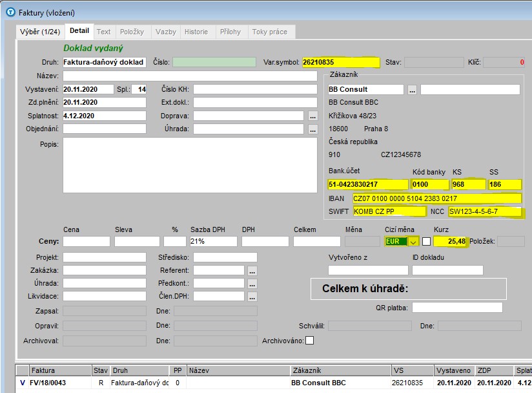Screen dimensions: 532x393
Task: Click the Kód banky field 0100
Action: click(x=431, y=184)
